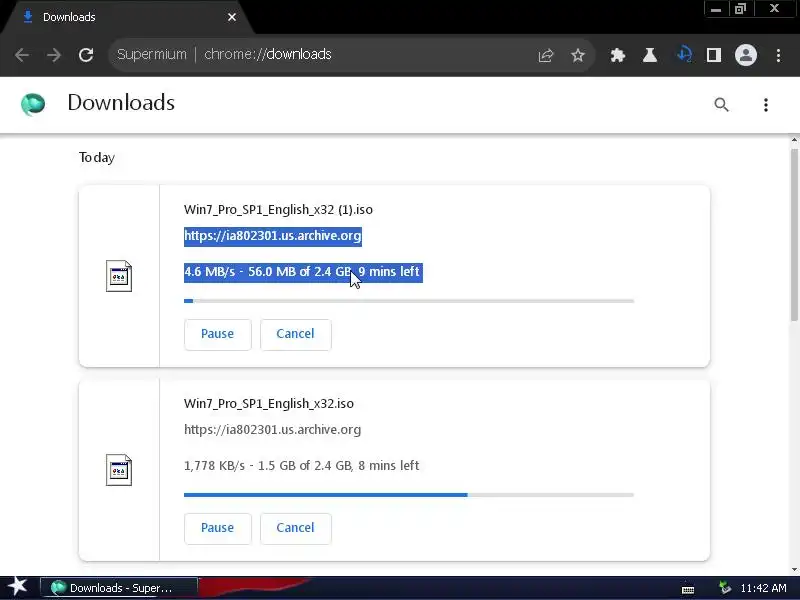This screenshot has width=800, height=600.
Task: Click the Supermium logo beside Downloads heading
Action: pos(33,104)
